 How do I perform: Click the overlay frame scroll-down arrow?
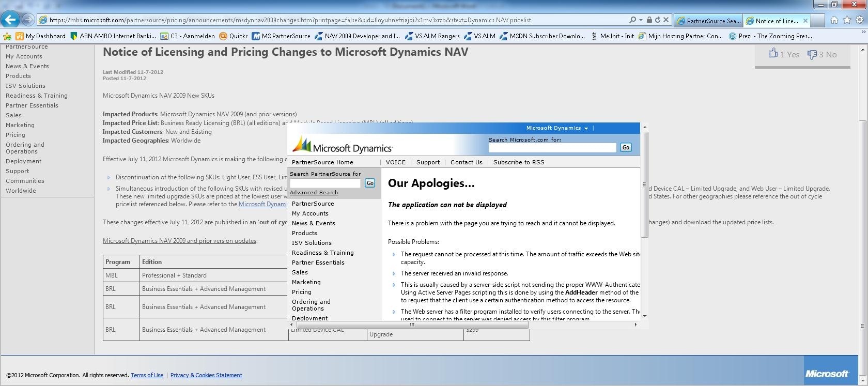644,316
